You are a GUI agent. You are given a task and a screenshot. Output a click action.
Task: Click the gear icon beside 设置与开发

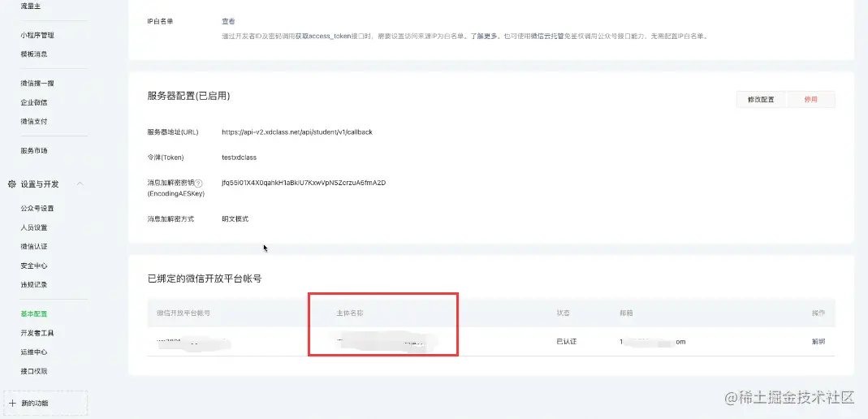(x=11, y=184)
